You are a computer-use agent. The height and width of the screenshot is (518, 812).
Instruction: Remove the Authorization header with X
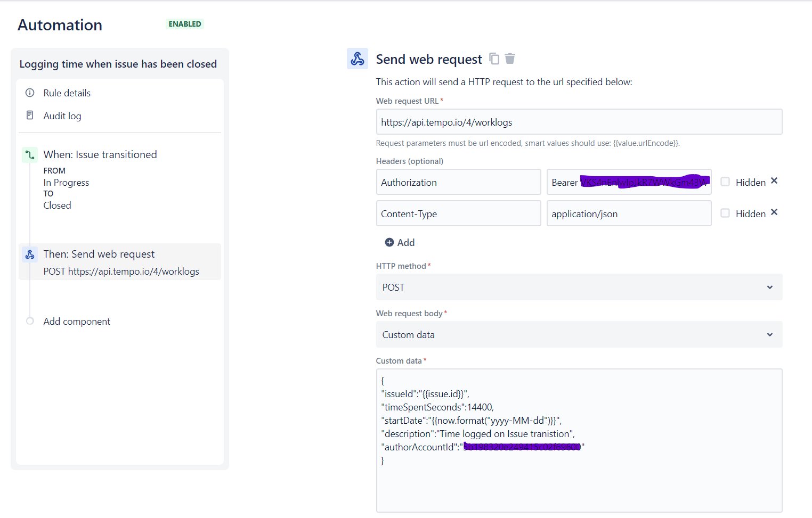pos(774,181)
